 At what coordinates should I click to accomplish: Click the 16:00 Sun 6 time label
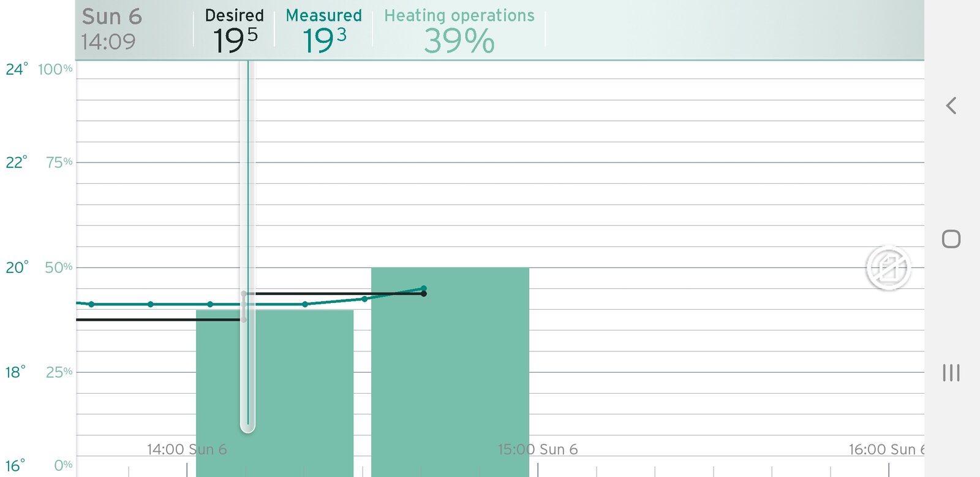pos(886,449)
